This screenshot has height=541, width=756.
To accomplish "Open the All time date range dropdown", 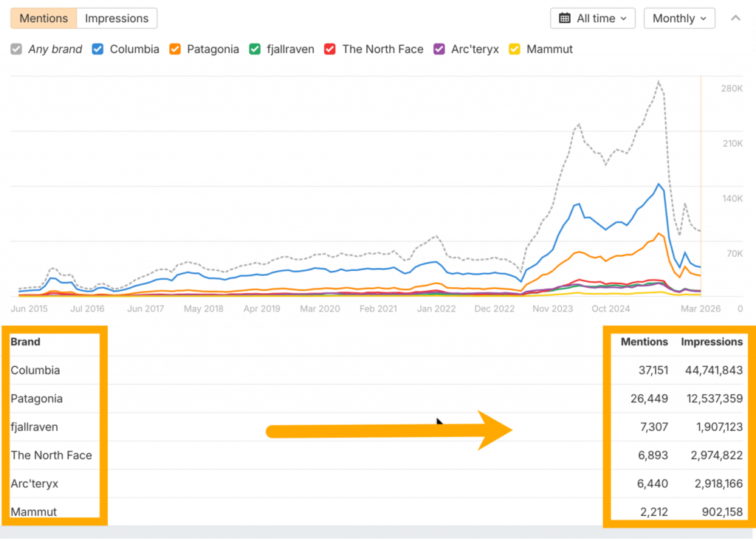I will point(594,18).
